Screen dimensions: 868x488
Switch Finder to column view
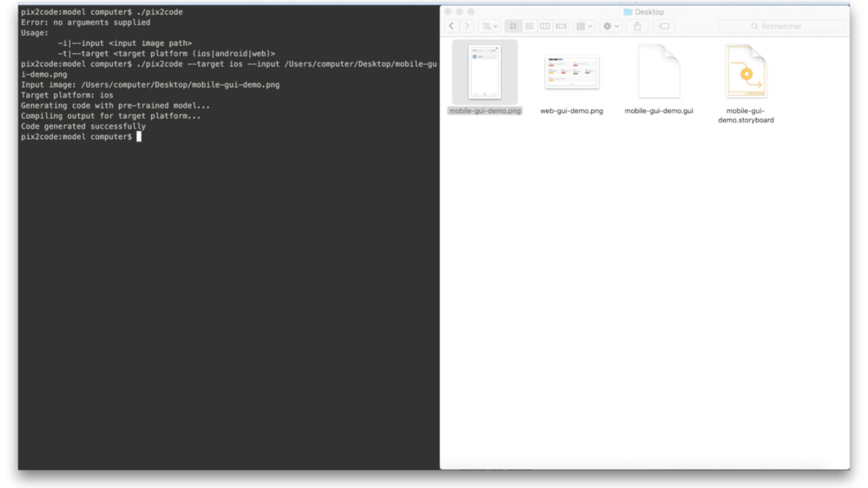[545, 26]
